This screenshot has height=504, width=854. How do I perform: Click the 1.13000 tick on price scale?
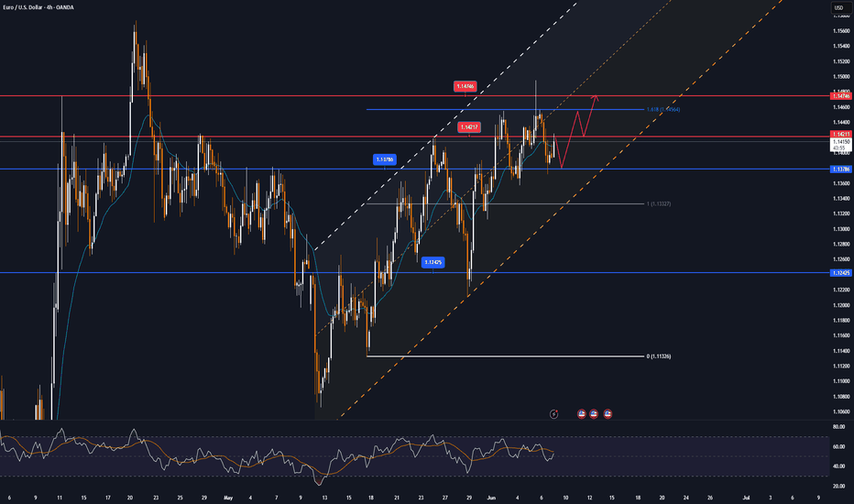pyautogui.click(x=841, y=229)
